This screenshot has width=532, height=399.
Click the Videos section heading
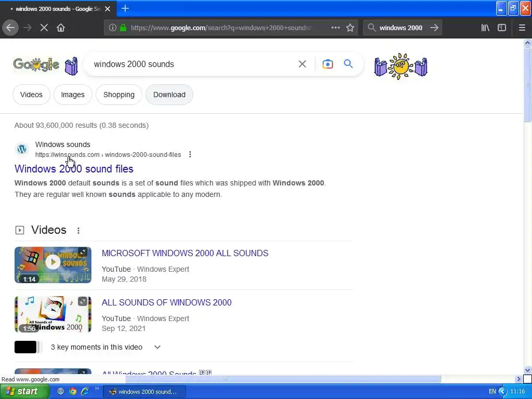coord(49,230)
